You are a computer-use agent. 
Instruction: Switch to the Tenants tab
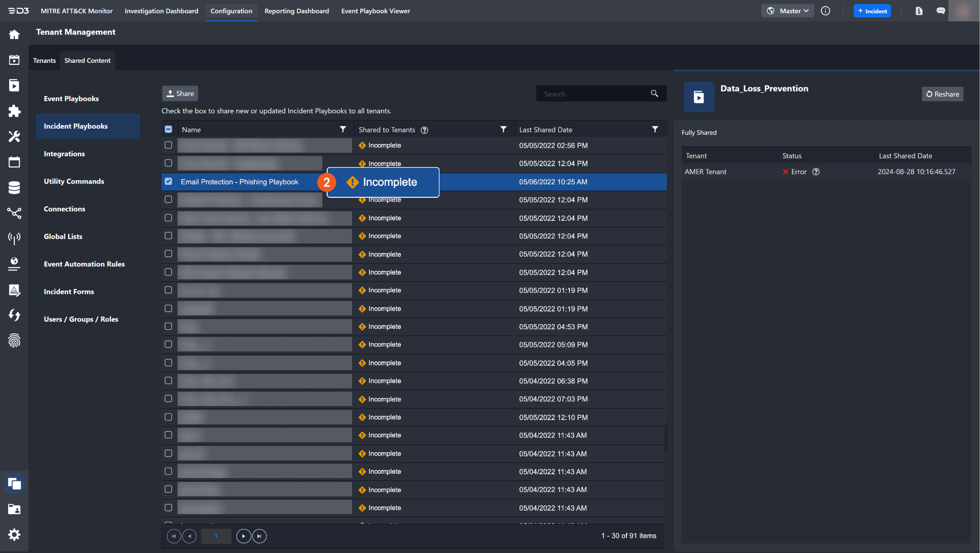click(44, 60)
